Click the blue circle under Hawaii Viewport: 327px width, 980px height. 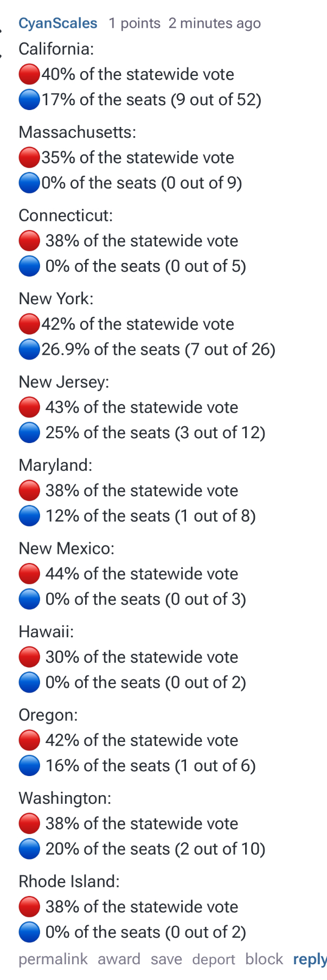pos(29,682)
